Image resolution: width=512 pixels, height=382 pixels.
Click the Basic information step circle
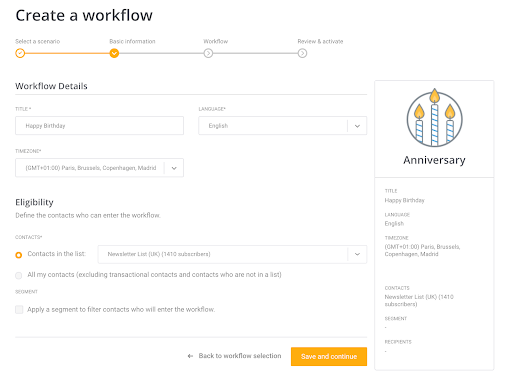pos(114,53)
